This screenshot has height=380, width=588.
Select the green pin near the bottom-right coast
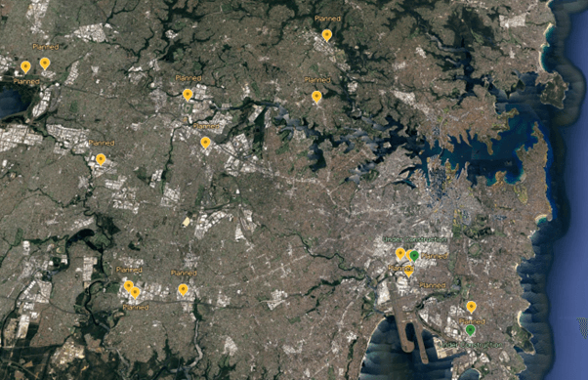coord(470,330)
